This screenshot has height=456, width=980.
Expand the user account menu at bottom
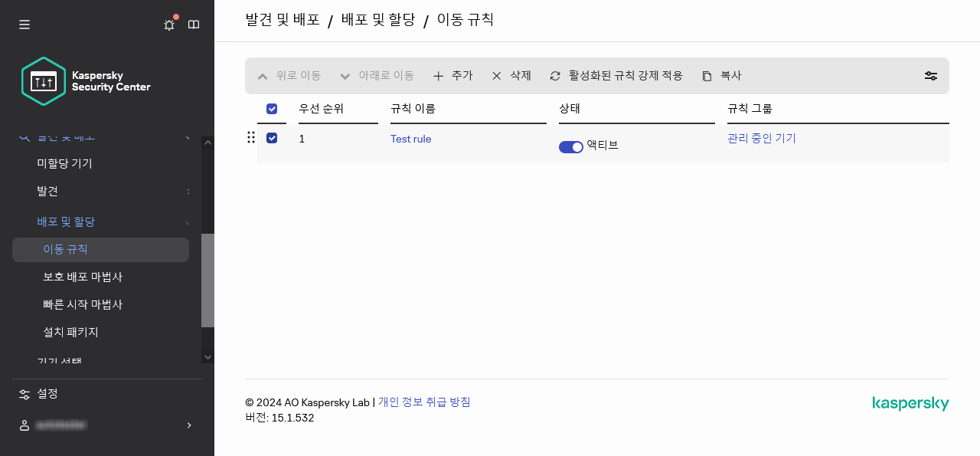[x=107, y=425]
